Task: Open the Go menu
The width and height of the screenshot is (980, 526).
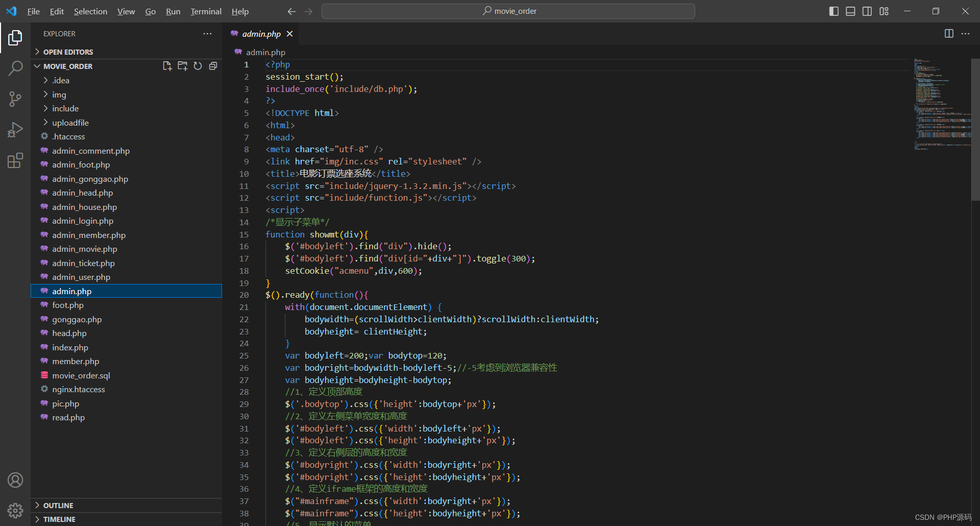Action: [151, 11]
